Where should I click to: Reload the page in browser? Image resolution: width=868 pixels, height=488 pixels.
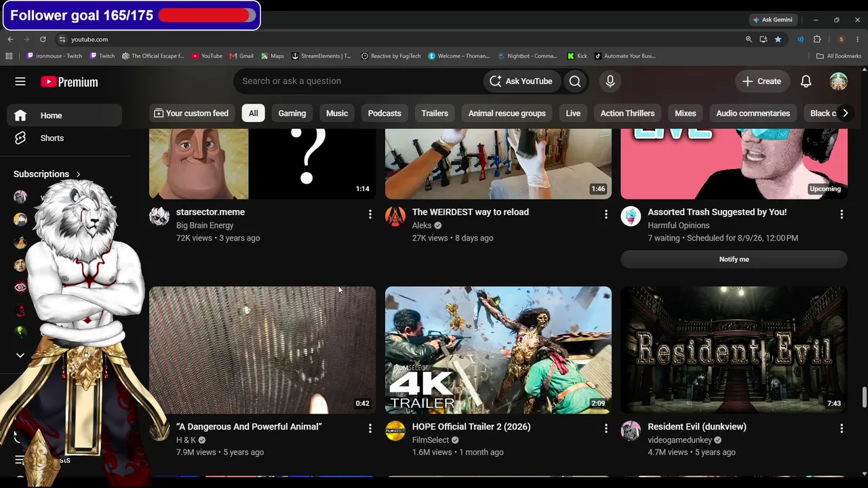pyautogui.click(x=43, y=39)
